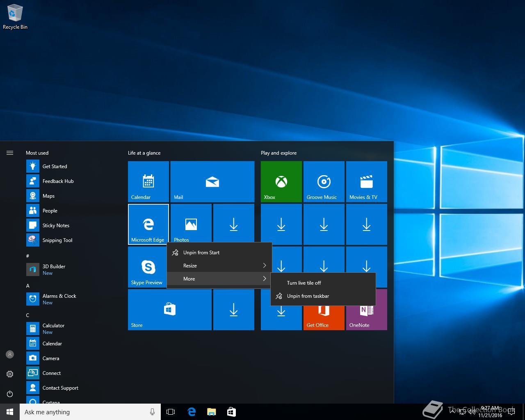Image resolution: width=525 pixels, height=420 pixels.
Task: Launch the Xbox tile
Action: (281, 182)
